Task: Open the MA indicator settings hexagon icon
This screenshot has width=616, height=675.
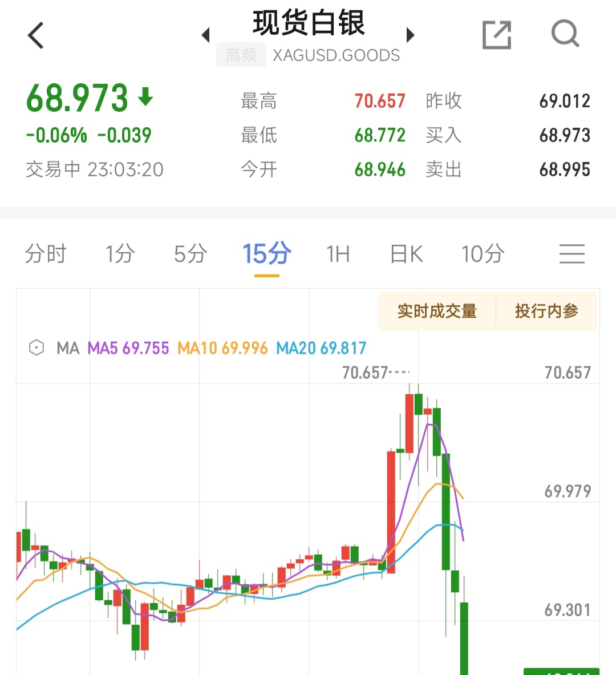Action: pos(37,347)
